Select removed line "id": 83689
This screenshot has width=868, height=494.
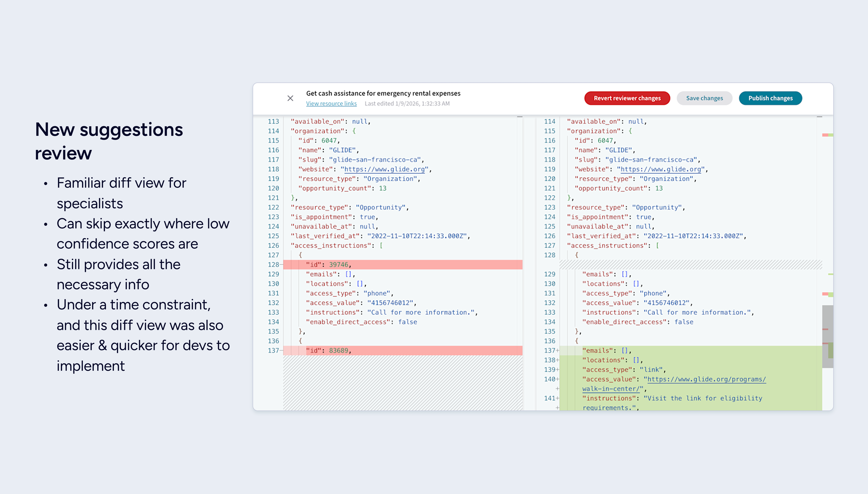pyautogui.click(x=403, y=350)
